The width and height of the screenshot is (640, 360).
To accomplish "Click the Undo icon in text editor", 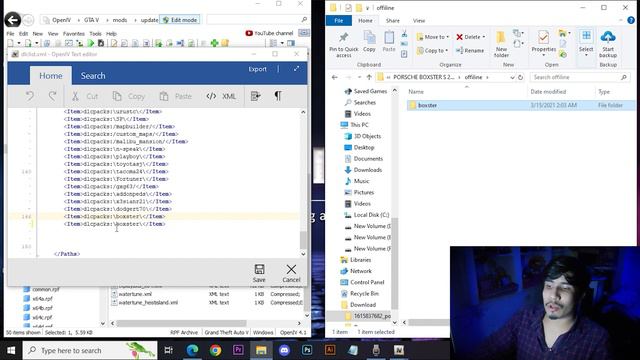I will click(x=30, y=96).
